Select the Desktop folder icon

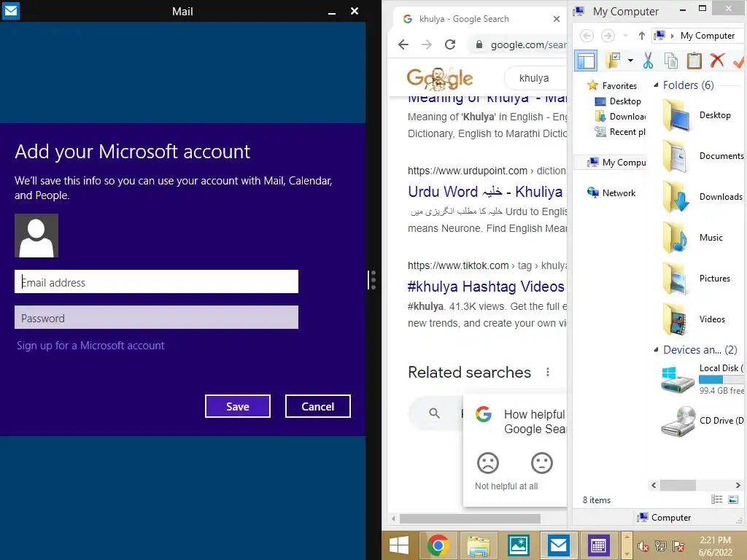pos(676,115)
